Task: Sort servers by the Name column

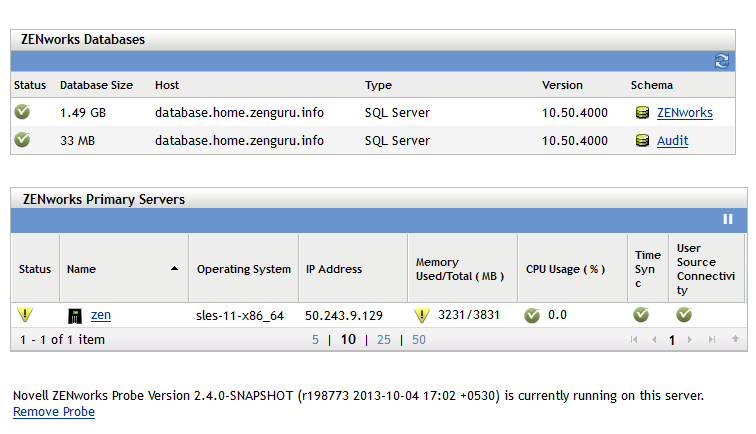Action: tap(80, 269)
